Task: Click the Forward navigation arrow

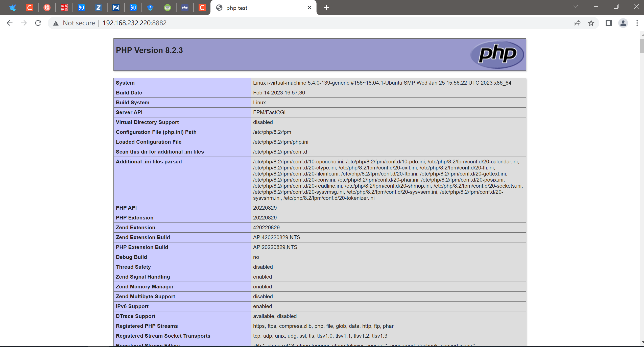Action: click(24, 23)
